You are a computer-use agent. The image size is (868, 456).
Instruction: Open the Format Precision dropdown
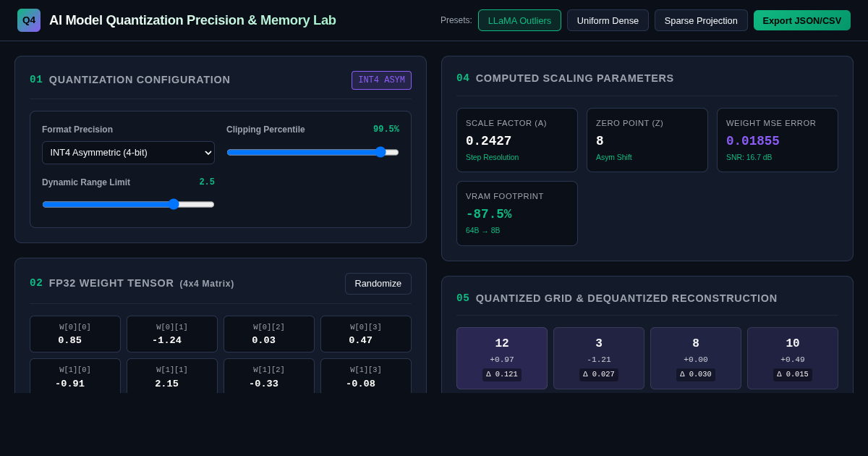pos(128,153)
